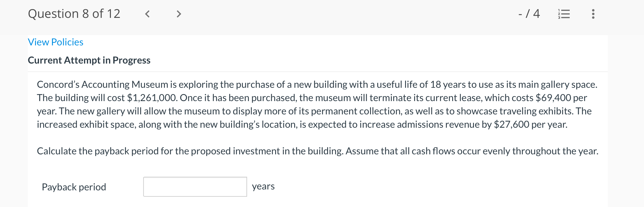The image size is (644, 207).
Task: Open the three-dot more options menu
Action: point(593,14)
